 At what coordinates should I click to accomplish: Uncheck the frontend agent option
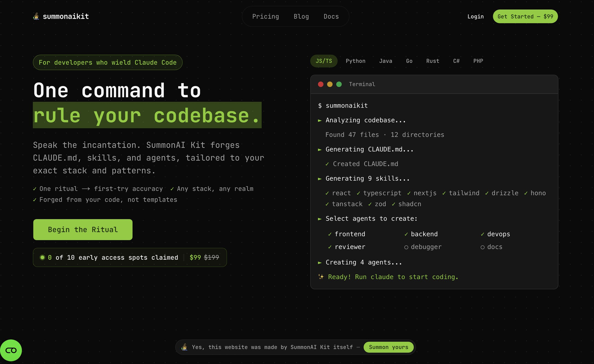coord(346,234)
